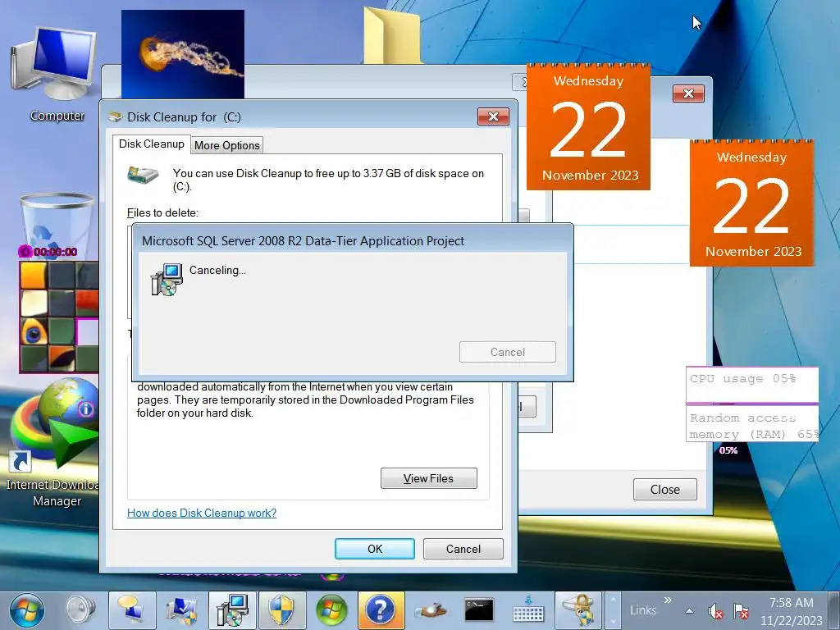Screen dimensions: 840x630
Task: Click the puzzle gadget timer
Action: (48, 251)
